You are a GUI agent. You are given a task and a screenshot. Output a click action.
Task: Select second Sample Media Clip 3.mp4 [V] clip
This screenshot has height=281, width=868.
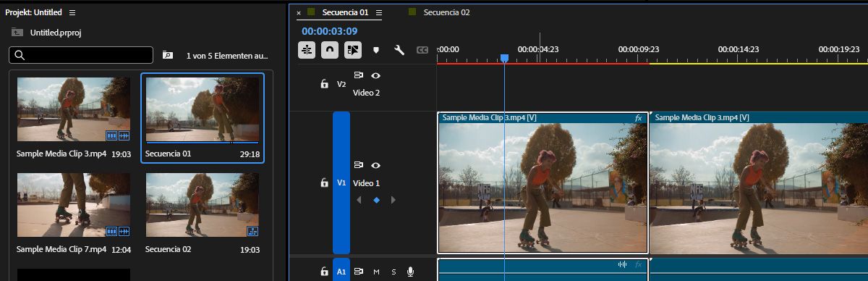(758, 183)
